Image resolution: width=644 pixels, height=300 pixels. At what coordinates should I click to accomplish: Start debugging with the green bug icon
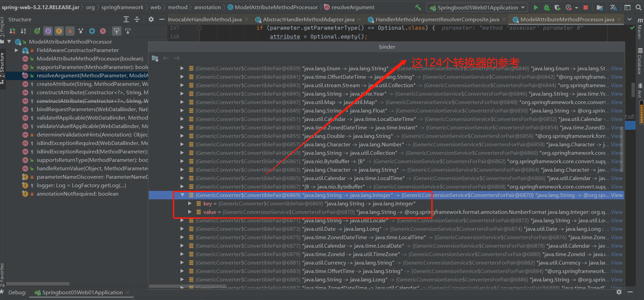point(547,7)
